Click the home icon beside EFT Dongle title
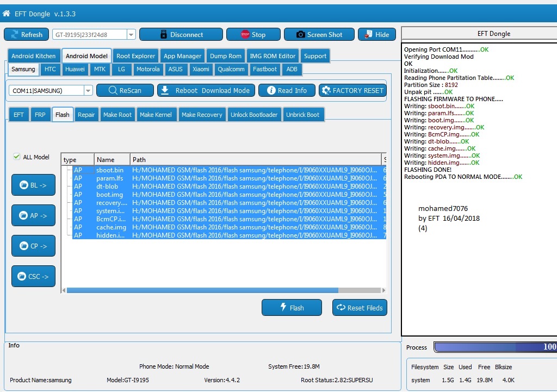 point(6,14)
